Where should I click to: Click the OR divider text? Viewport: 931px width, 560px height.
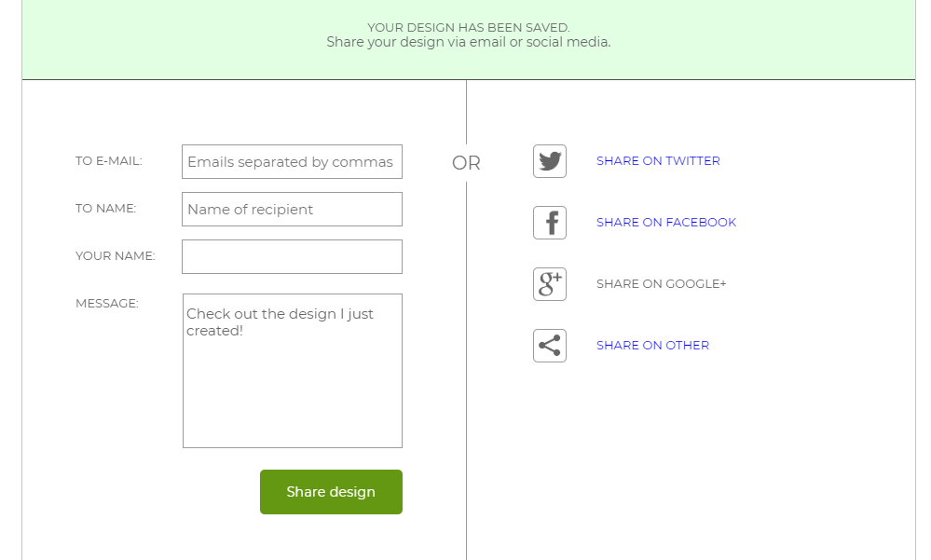[466, 163]
